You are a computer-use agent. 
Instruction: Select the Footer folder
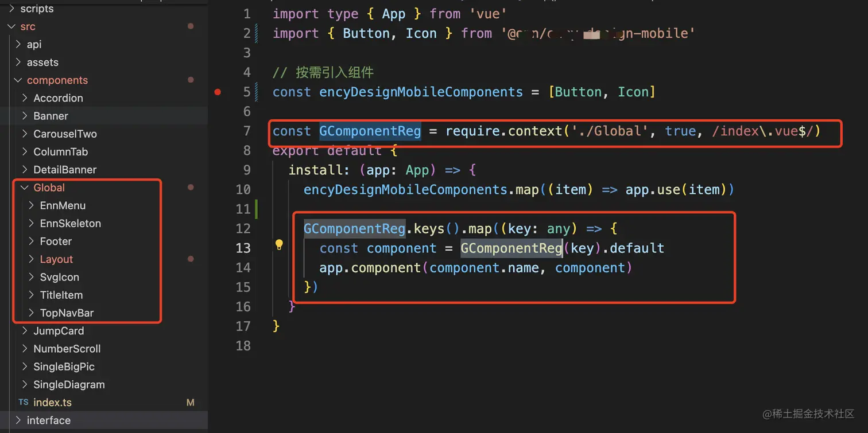tap(56, 241)
